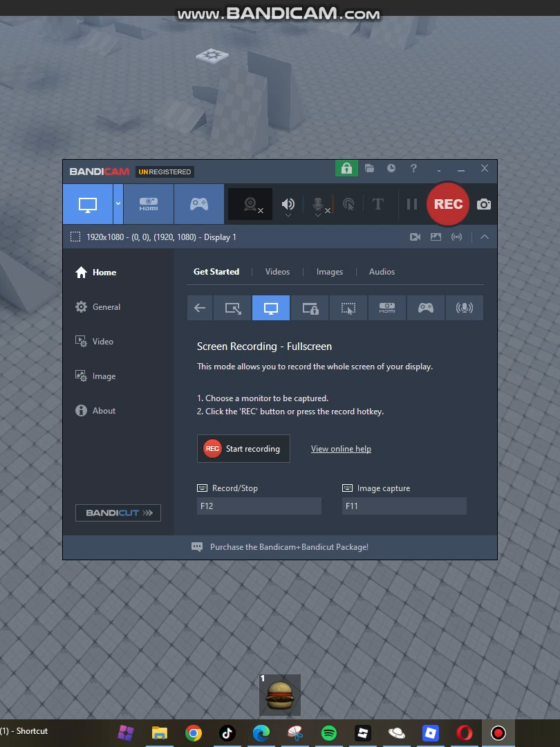Toggle the text overlay T icon
This screenshot has height=747, width=560.
[x=378, y=204]
